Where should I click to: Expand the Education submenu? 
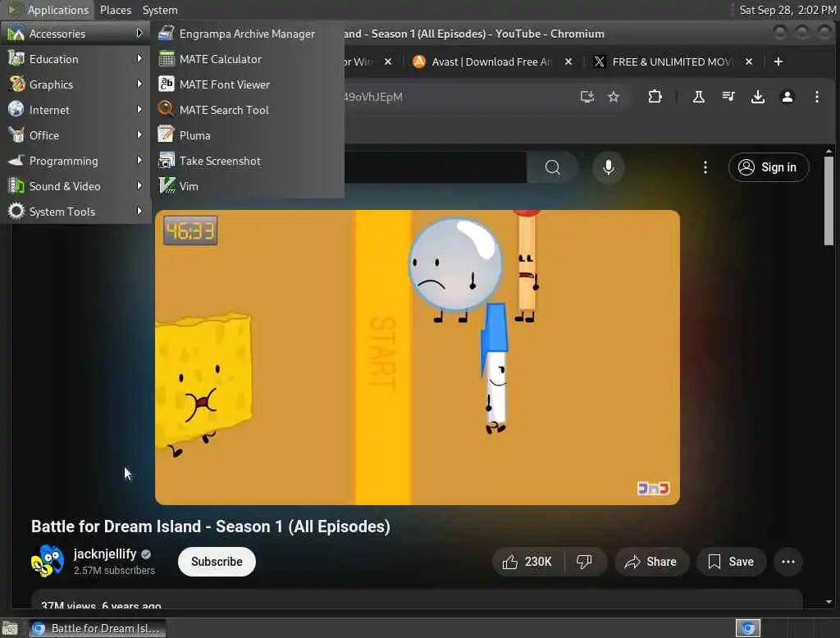(x=75, y=59)
